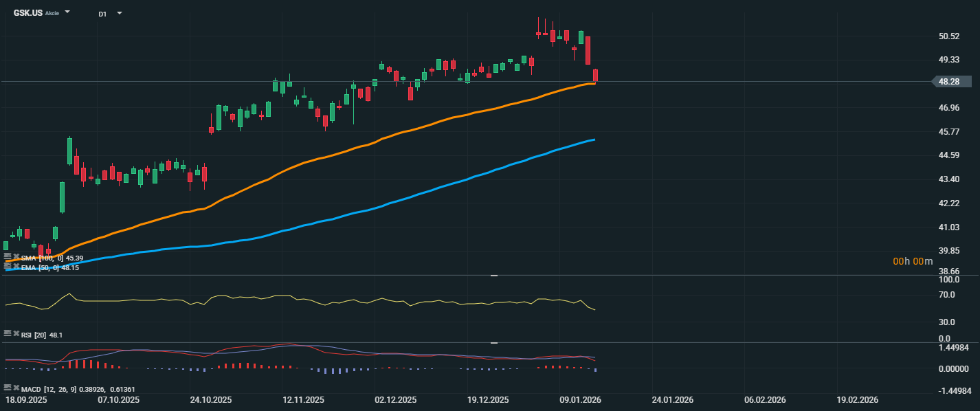This screenshot has height=411, width=980.
Task: Open settings icon for SMA indicator
Action: coord(8,256)
